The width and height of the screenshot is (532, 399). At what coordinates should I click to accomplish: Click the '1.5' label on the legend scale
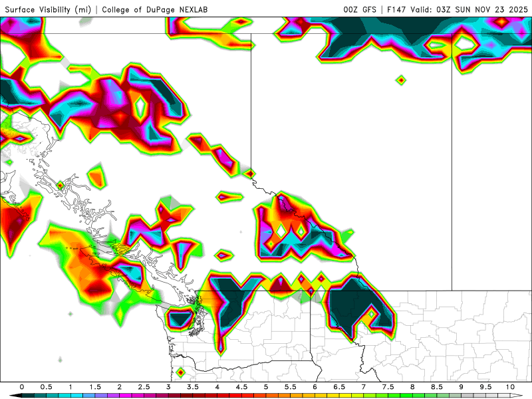click(x=95, y=387)
